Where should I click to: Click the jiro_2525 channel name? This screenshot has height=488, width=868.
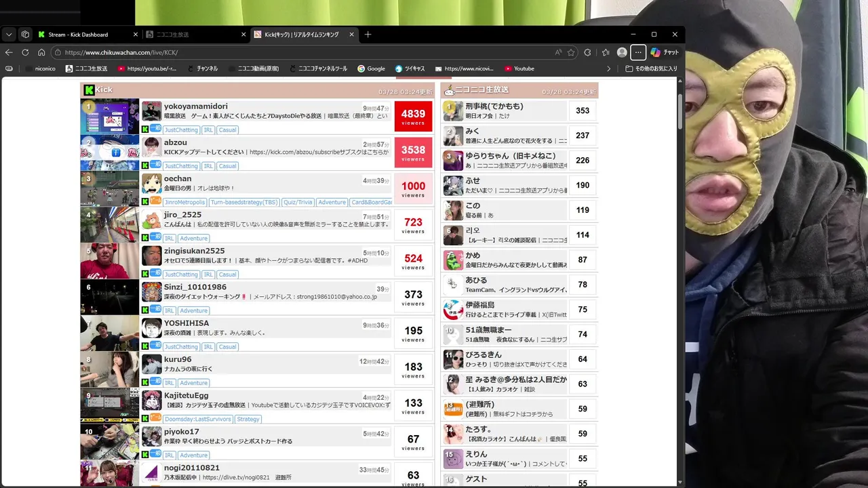pos(182,215)
